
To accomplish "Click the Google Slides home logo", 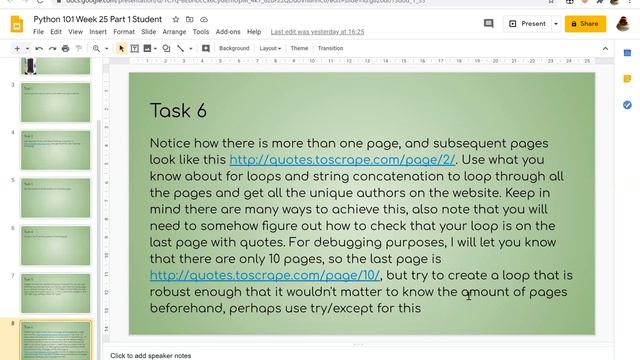I will (17, 24).
